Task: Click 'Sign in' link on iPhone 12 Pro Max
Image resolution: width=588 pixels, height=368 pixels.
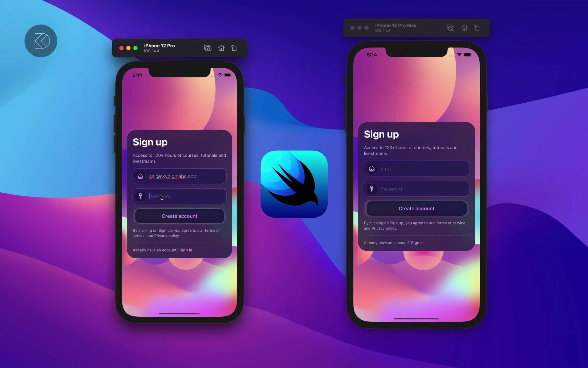Action: point(417,243)
